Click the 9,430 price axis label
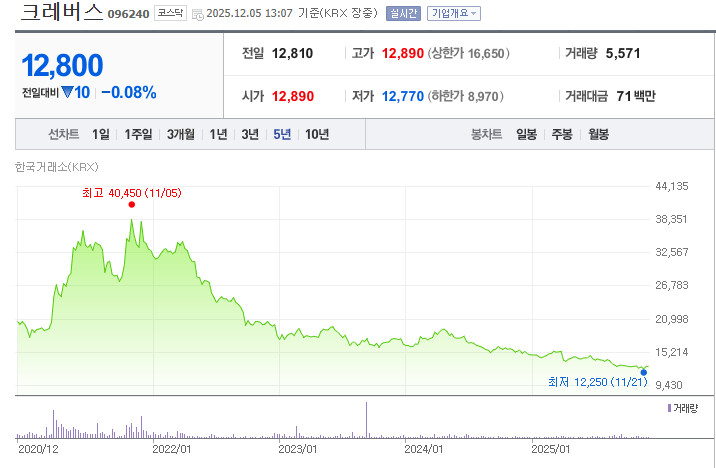 click(669, 385)
